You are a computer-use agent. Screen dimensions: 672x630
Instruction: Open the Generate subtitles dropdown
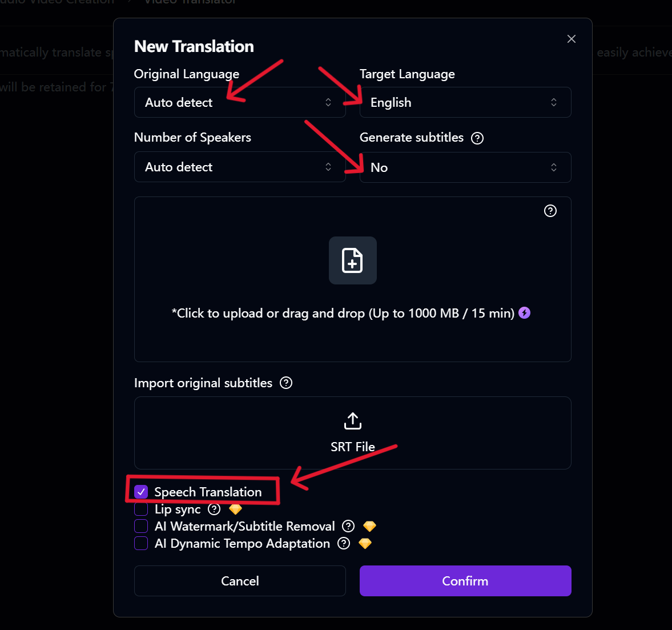coord(465,167)
